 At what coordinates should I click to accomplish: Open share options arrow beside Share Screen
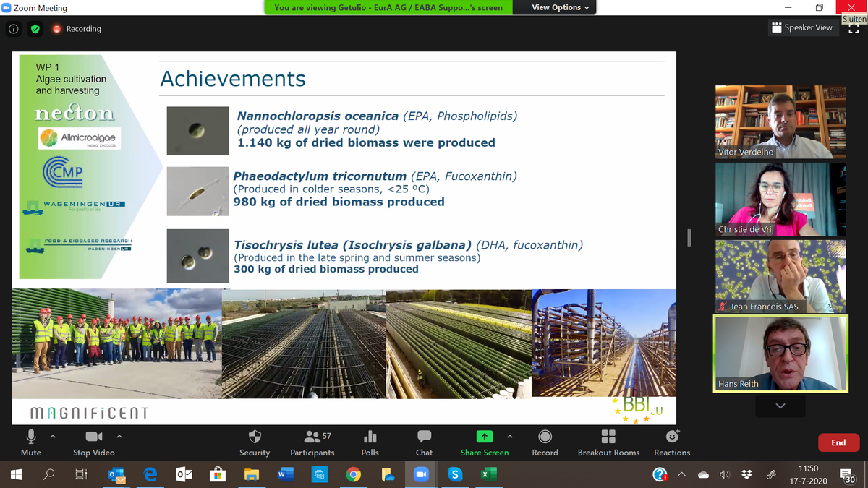[x=510, y=437]
